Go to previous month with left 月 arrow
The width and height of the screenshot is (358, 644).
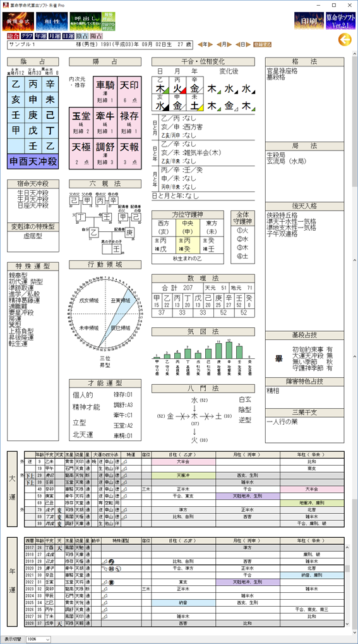tap(218, 44)
